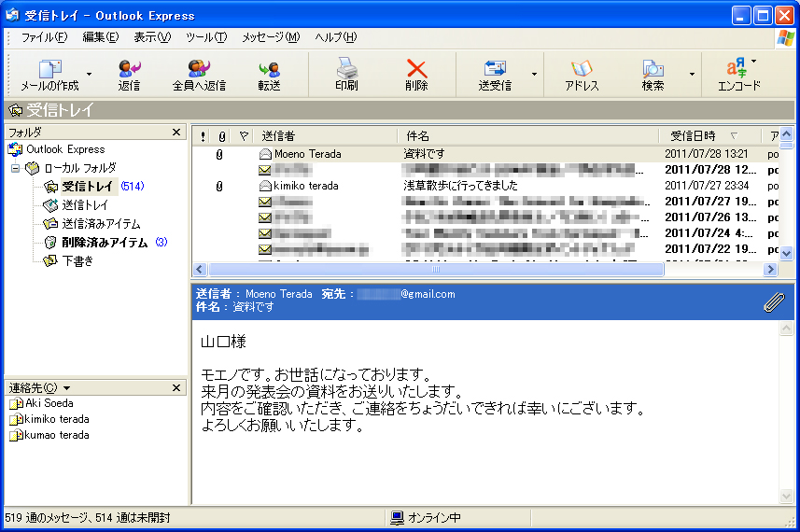
Task: Open the アドレス address book
Action: 582,75
